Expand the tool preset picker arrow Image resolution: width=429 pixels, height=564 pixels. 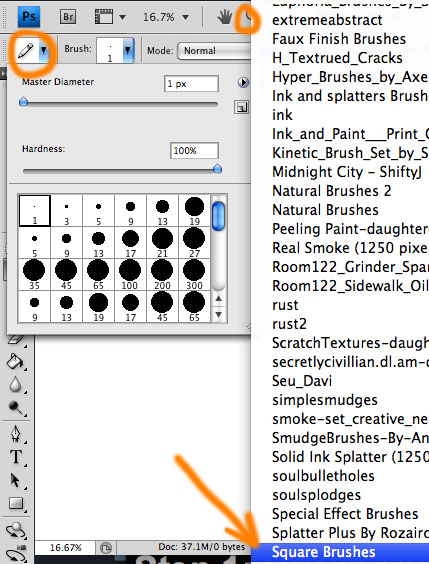pos(44,51)
